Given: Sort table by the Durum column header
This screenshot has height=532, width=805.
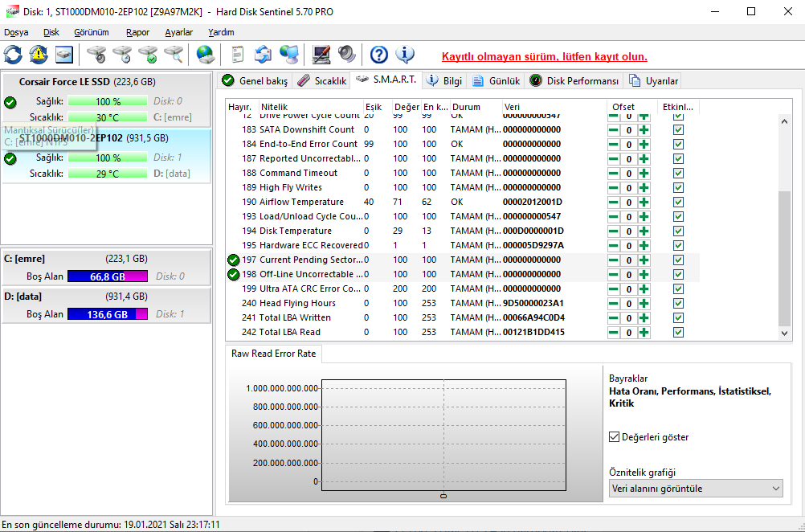Looking at the screenshot, I should point(476,108).
